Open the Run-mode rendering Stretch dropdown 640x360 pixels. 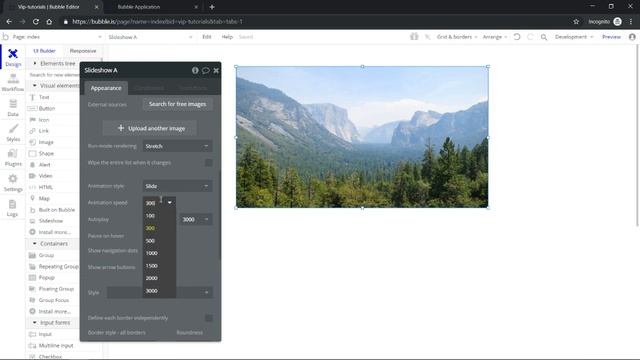[178, 146]
